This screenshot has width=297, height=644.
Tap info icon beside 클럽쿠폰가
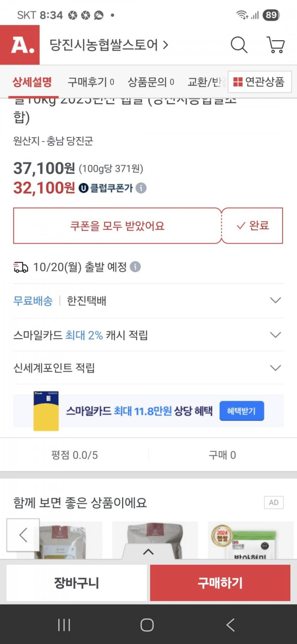point(141,188)
